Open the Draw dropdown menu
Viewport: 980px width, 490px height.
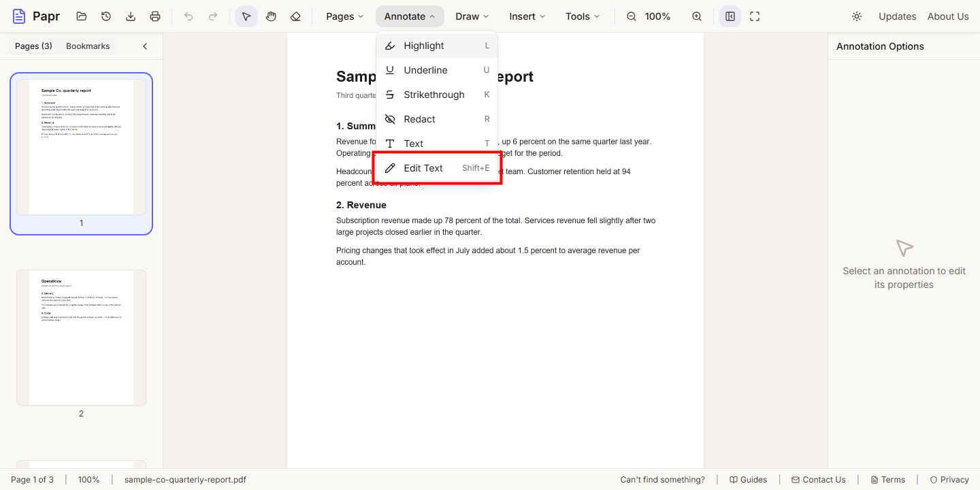[x=472, y=16]
